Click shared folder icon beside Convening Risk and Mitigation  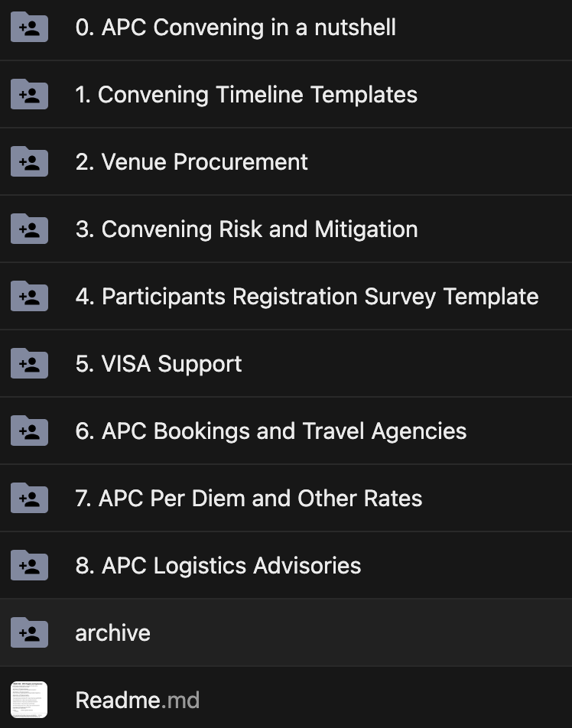[x=29, y=229]
